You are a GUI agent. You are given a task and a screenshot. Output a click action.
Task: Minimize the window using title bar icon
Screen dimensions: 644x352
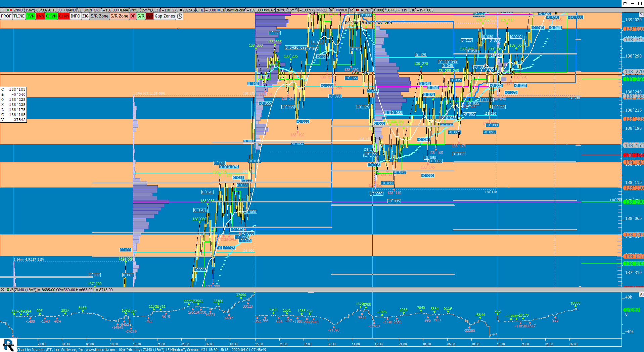(x=632, y=3)
